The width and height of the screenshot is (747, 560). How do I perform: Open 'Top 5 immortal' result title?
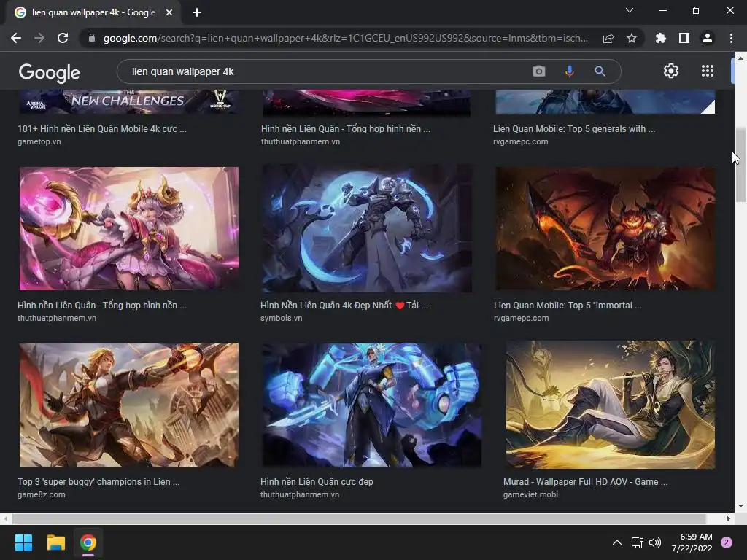click(568, 306)
